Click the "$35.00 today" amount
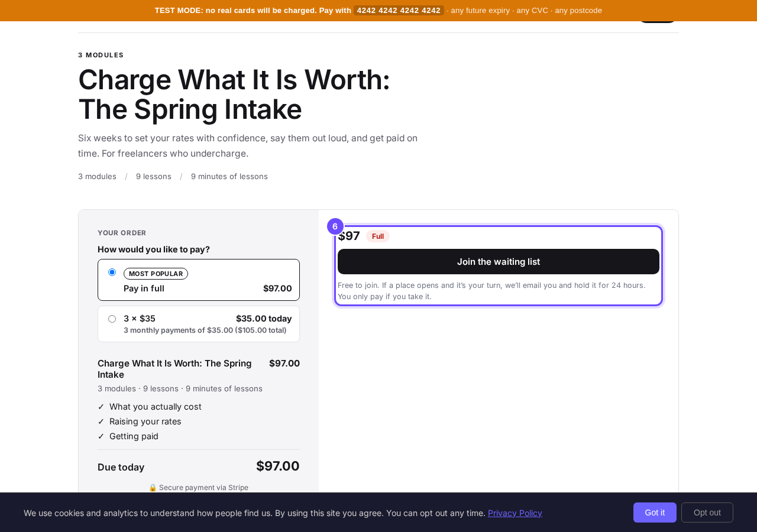 tap(264, 319)
